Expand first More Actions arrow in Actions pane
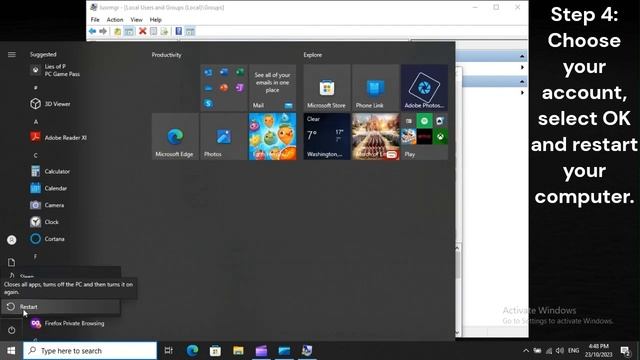This screenshot has width=640, height=360. (x=522, y=67)
